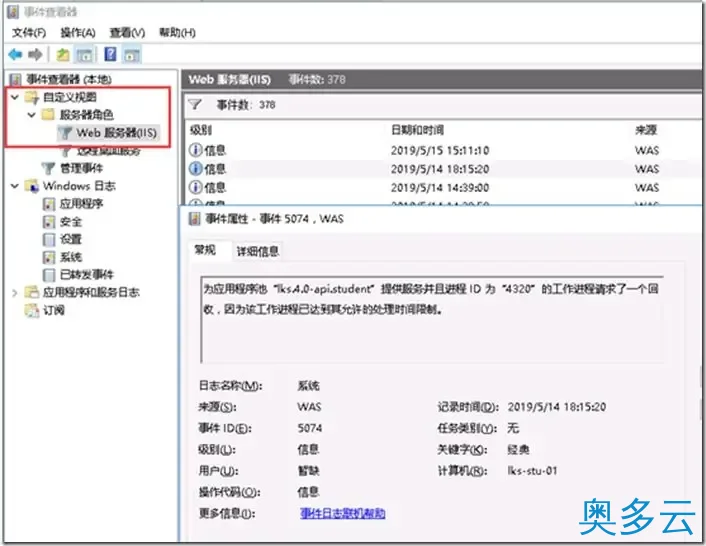Click the Back arrow toolbar icon

pyautogui.click(x=15, y=55)
